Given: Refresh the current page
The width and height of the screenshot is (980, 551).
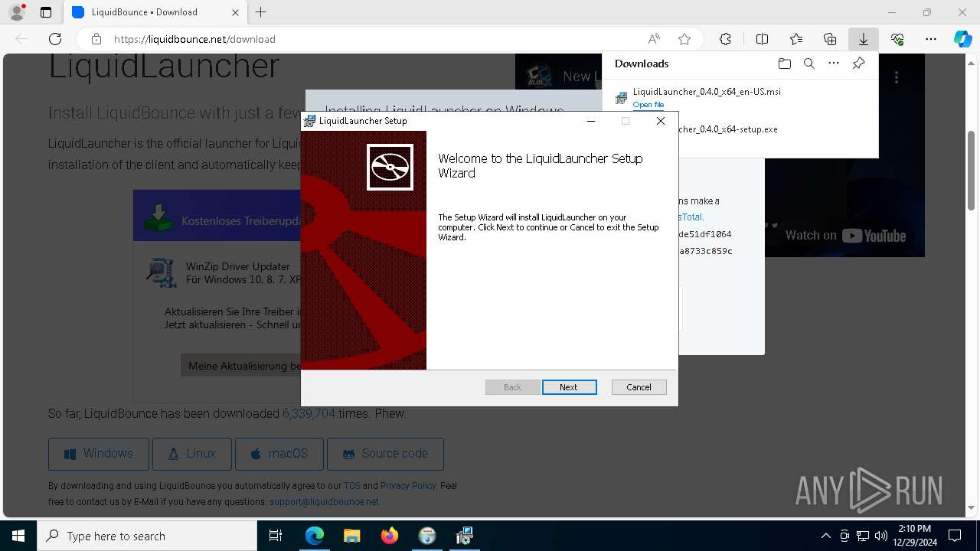Looking at the screenshot, I should pyautogui.click(x=55, y=39).
